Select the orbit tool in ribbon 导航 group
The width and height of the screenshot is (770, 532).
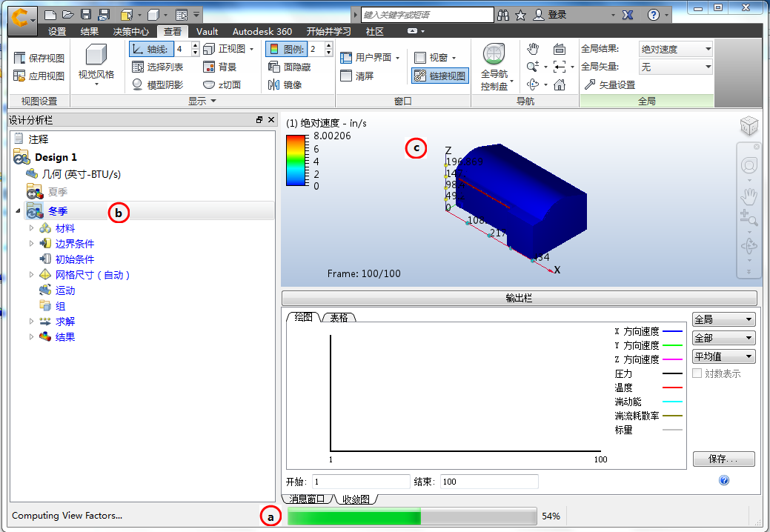point(533,84)
